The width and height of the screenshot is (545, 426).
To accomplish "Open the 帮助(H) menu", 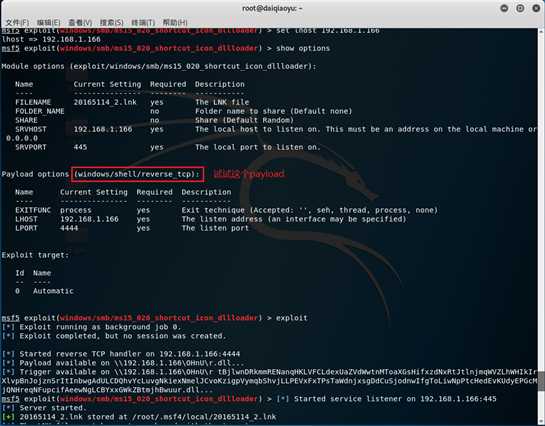I will (175, 23).
